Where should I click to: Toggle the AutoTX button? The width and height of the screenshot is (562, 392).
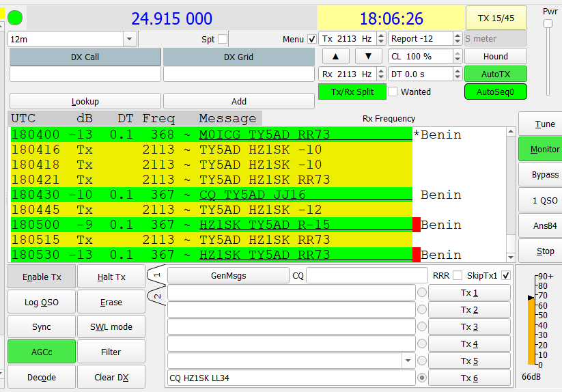pos(496,74)
